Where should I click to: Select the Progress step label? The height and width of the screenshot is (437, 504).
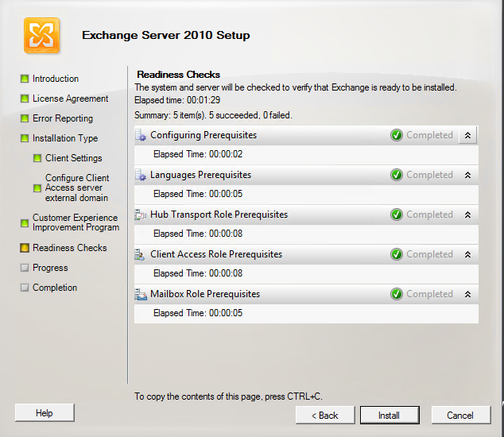(x=50, y=268)
